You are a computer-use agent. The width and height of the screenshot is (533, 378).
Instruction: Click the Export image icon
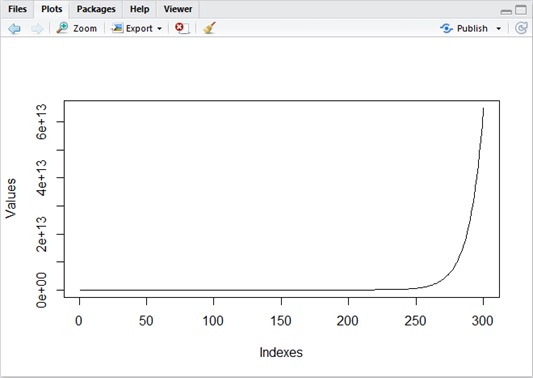point(117,28)
